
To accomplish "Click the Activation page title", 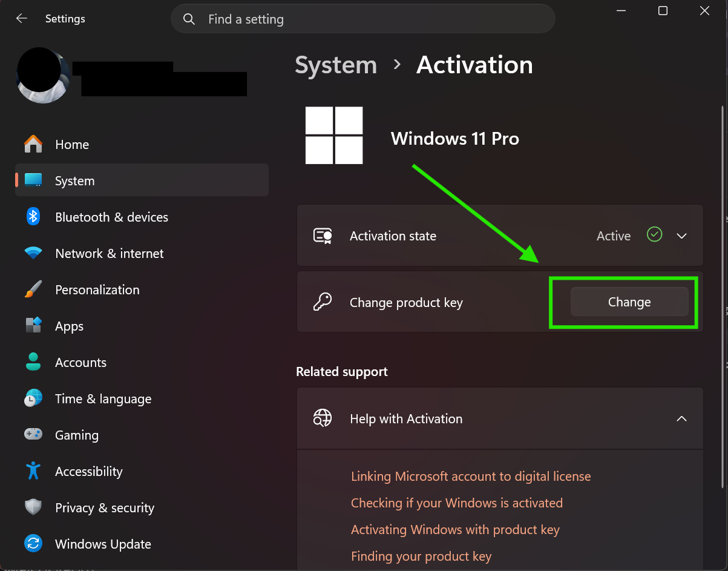I will pos(474,65).
